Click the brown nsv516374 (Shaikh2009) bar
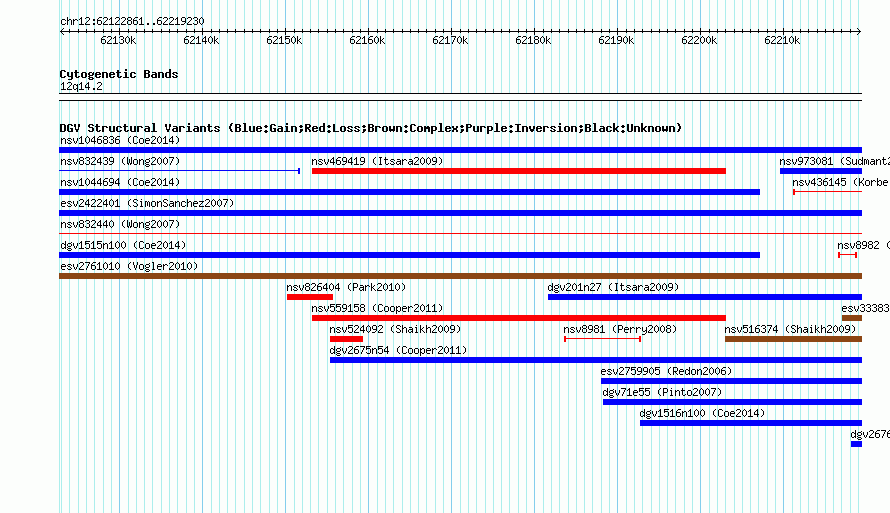Screen dimensions: 890x513 click(794, 339)
